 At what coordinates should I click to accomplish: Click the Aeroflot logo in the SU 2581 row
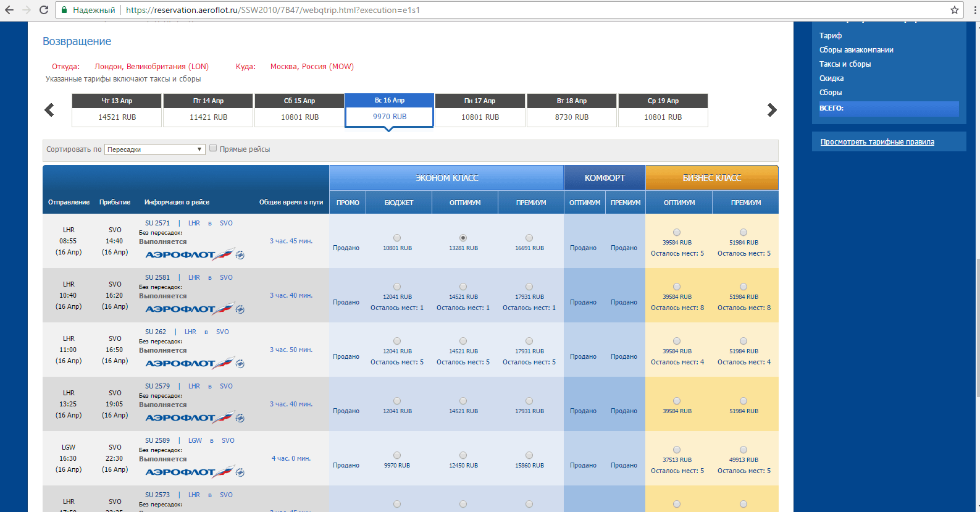click(195, 308)
